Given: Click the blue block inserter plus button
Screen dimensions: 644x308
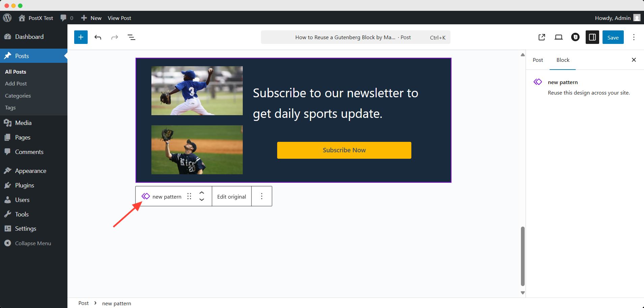Looking at the screenshot, I should point(81,37).
